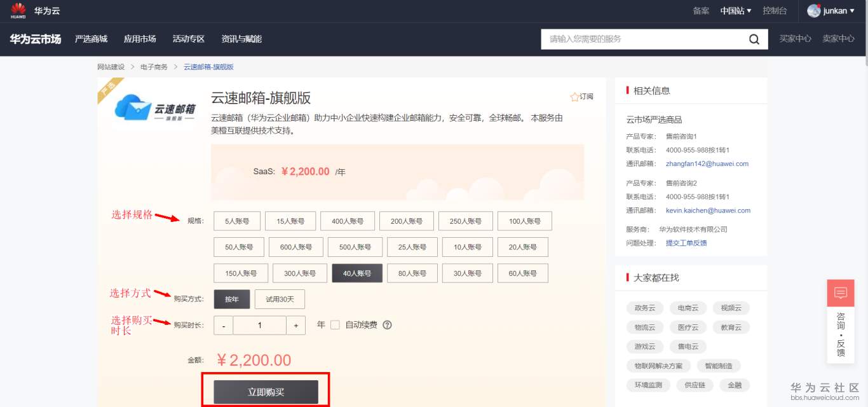This screenshot has width=868, height=407.
Task: Select the 20人账号 spec
Action: coord(523,247)
